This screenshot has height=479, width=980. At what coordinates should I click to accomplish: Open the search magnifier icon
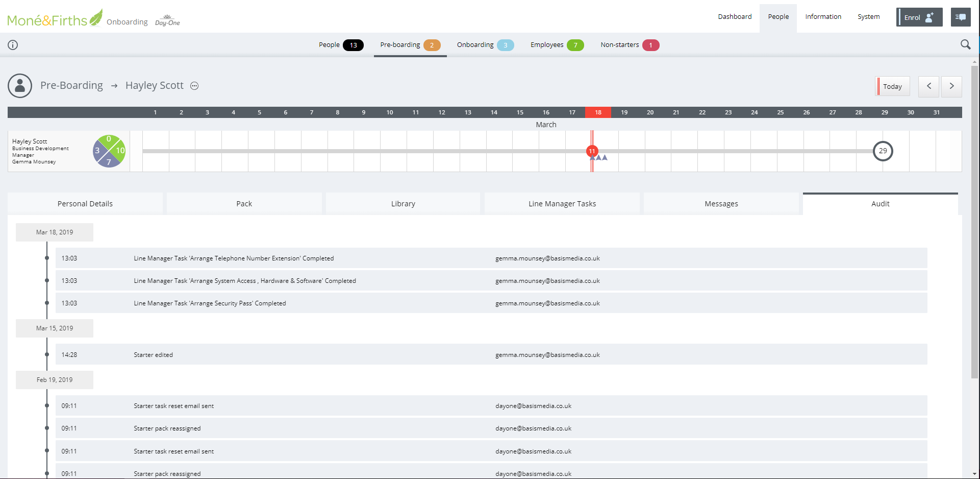click(965, 45)
